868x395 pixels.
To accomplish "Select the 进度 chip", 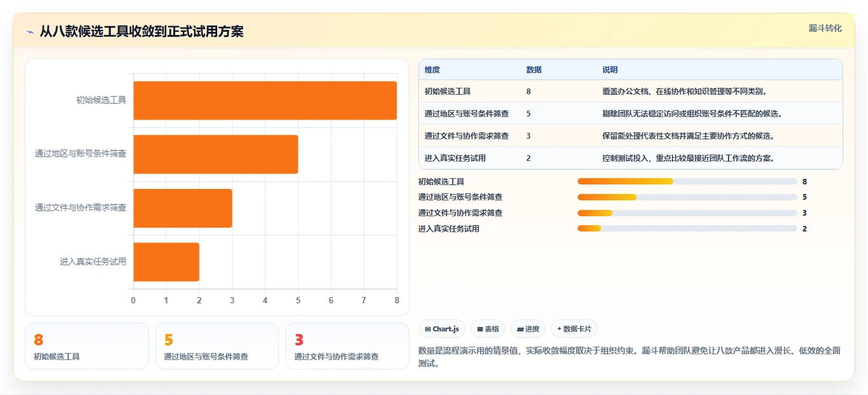I will click(x=528, y=329).
